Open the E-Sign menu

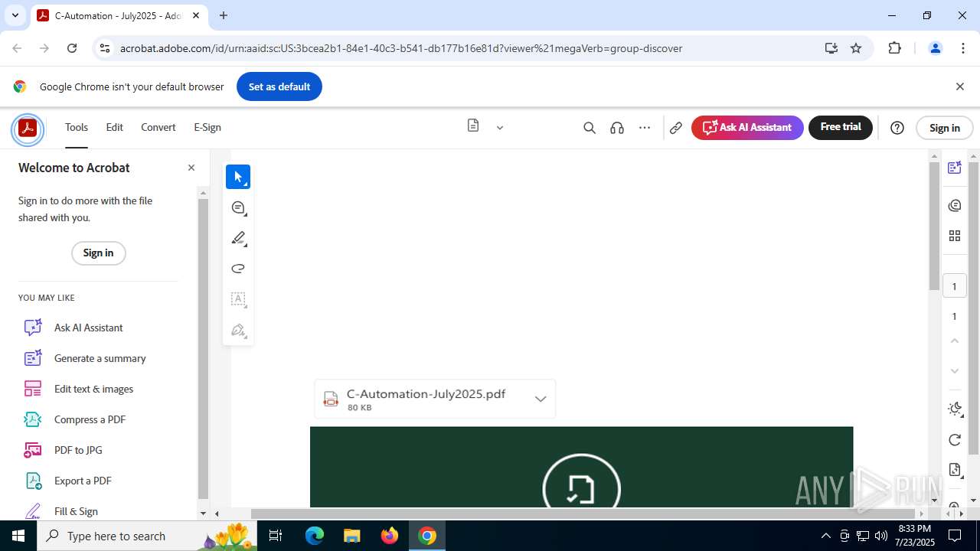[x=207, y=128]
